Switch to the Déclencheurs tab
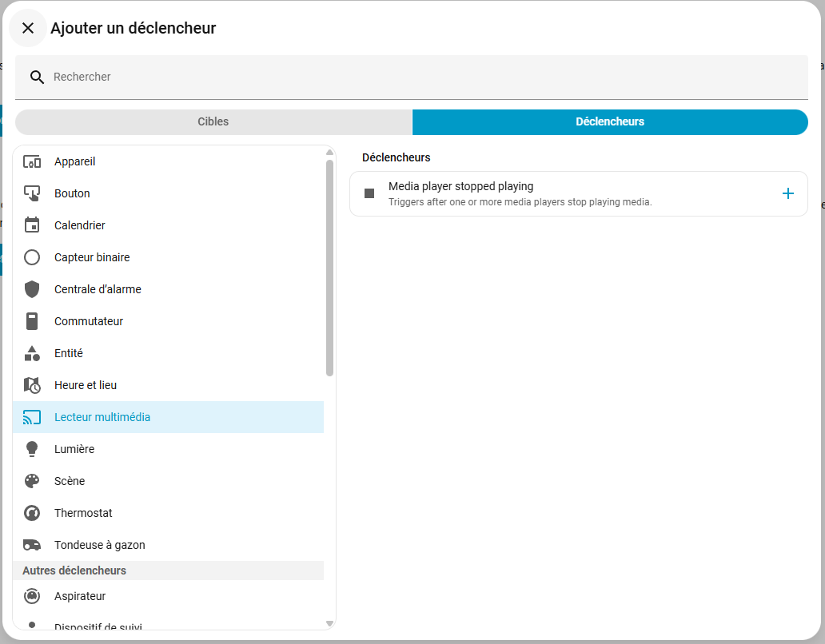825x644 pixels. click(x=609, y=122)
